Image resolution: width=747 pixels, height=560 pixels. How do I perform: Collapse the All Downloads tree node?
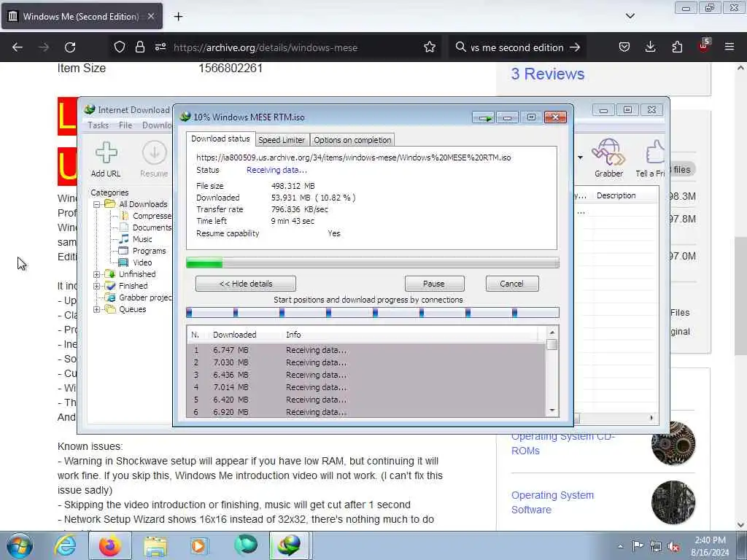(x=97, y=204)
